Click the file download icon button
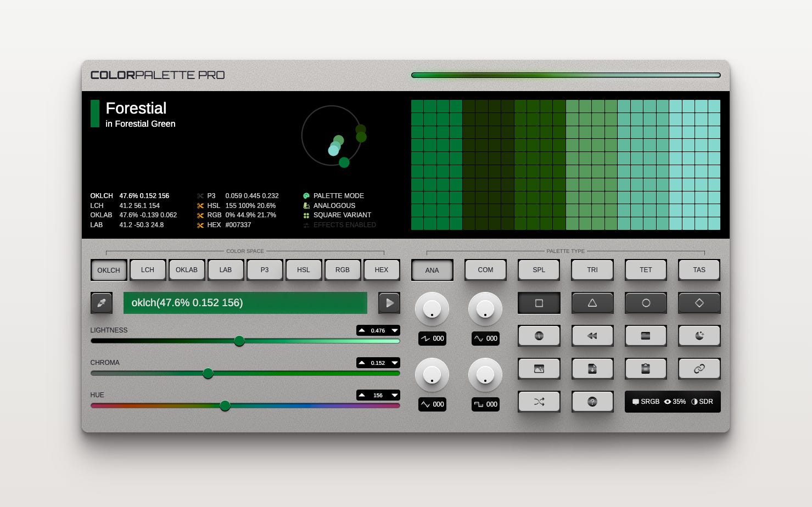The height and width of the screenshot is (507, 812). 592,369
